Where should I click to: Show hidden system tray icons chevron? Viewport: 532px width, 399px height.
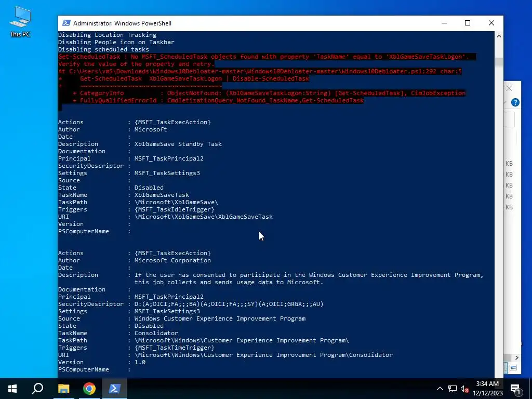click(x=440, y=389)
